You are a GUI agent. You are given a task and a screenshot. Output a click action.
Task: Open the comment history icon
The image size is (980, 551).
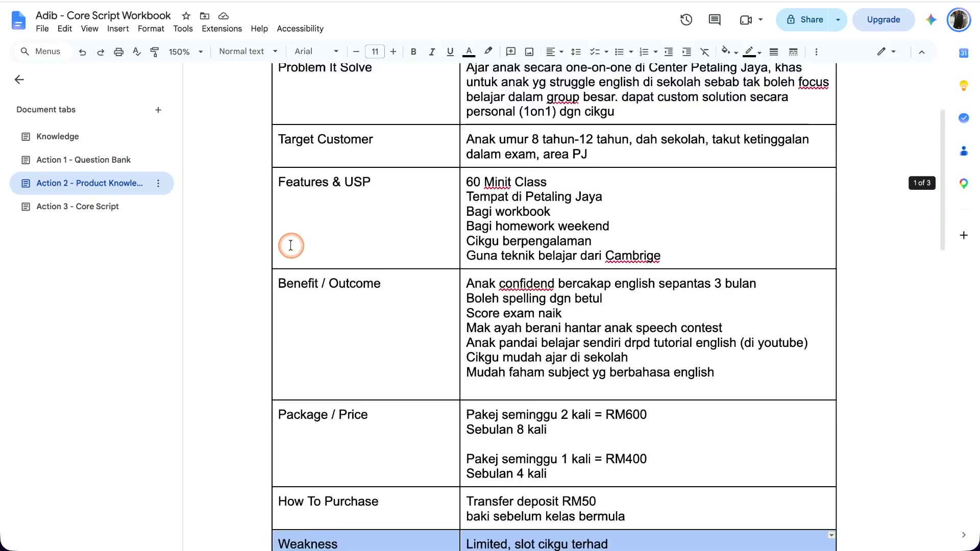[715, 19]
